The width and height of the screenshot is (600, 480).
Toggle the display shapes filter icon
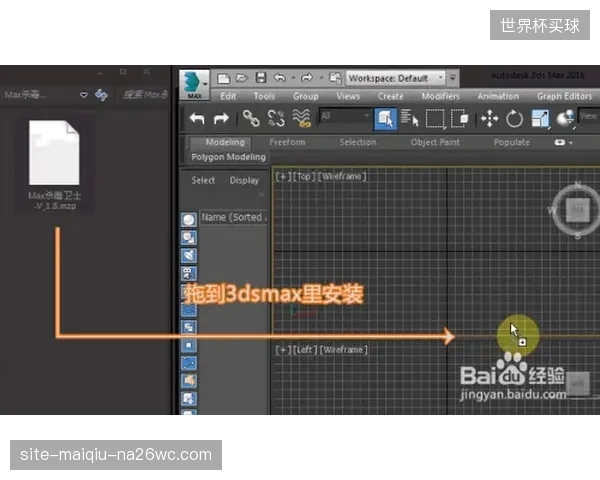point(189,238)
